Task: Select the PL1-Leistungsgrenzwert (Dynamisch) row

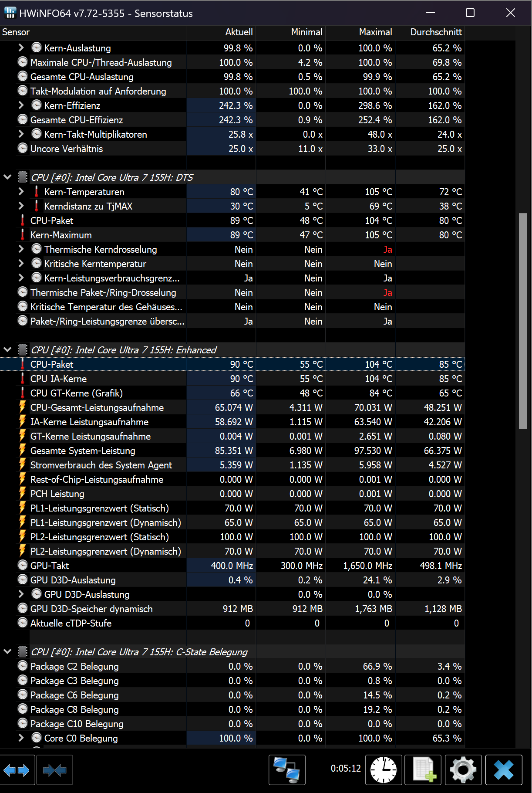Action: (x=232, y=522)
